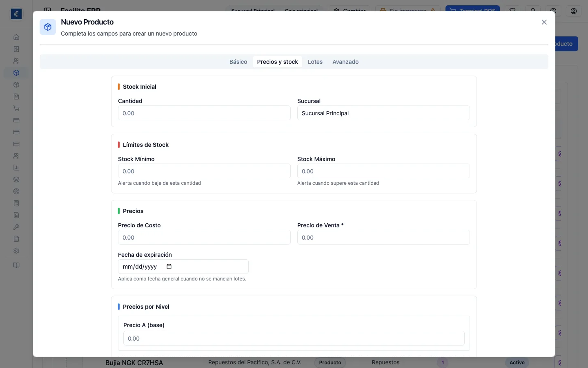Click the dollar receipt sidebar icon
Screen dimensions: 588x368
[x=16, y=49]
